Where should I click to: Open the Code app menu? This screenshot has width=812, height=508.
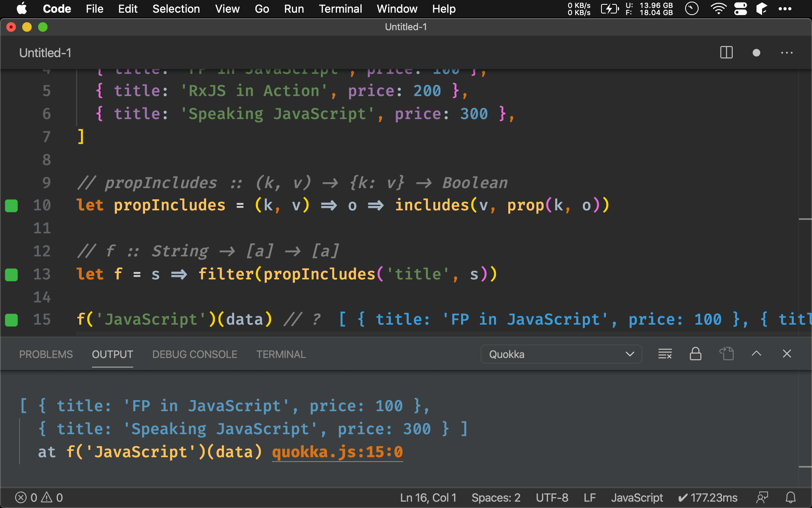click(57, 9)
